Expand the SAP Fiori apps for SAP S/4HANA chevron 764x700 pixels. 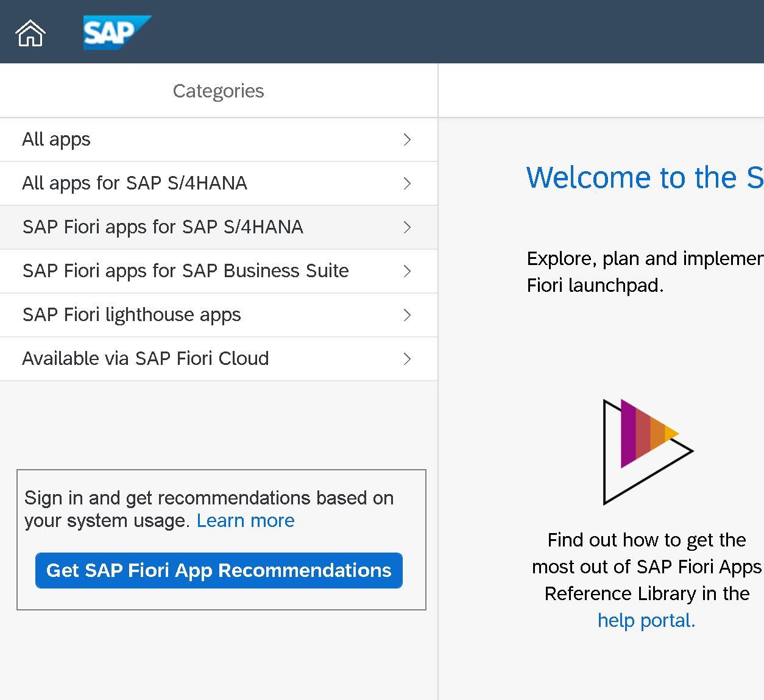(x=407, y=227)
